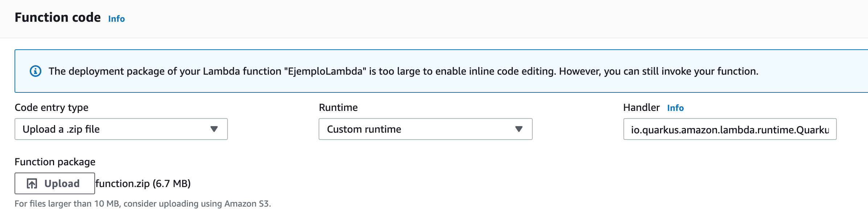Image resolution: width=868 pixels, height=224 pixels.
Task: Click the Code entry type dropdown arrow
Action: coord(214,129)
